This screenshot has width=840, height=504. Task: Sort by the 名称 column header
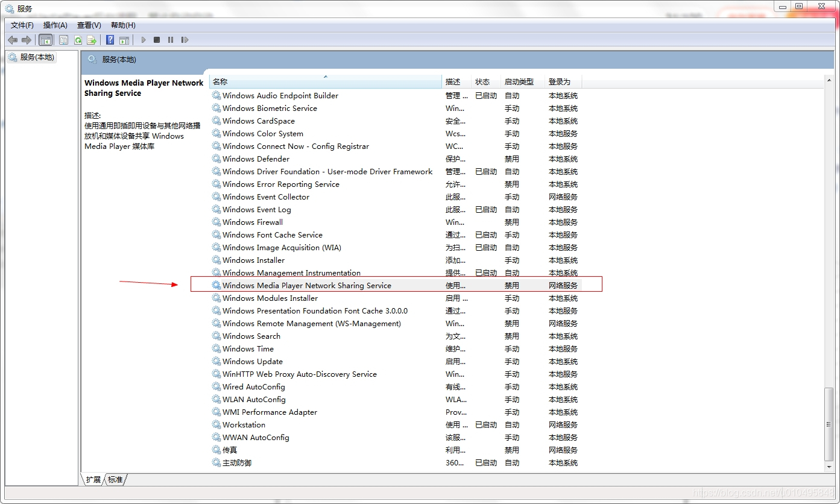326,81
